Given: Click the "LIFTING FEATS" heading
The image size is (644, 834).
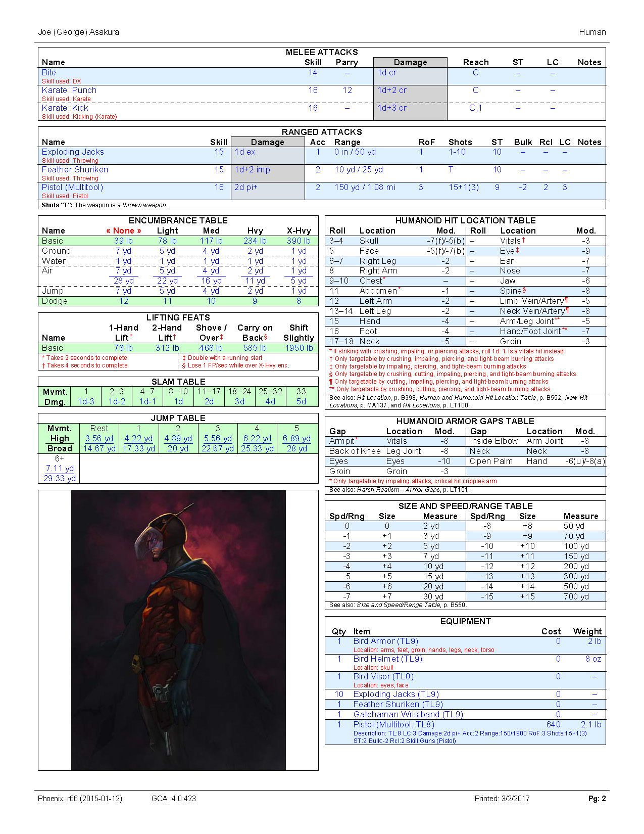Looking at the screenshot, I should pyautogui.click(x=178, y=318).
